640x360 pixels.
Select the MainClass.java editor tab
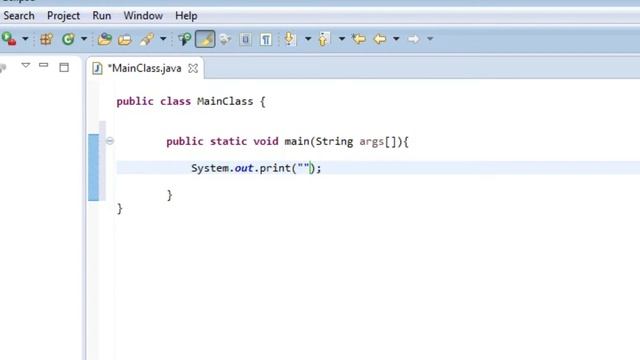[x=144, y=68]
